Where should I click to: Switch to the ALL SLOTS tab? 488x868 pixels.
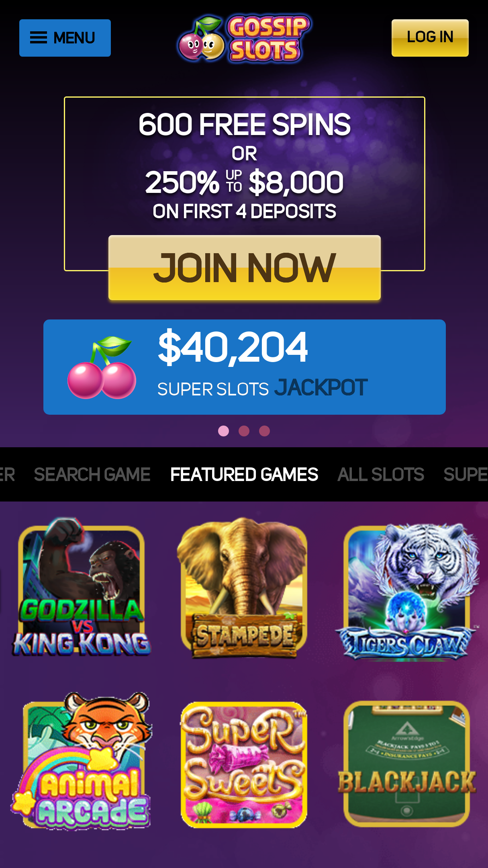(381, 475)
